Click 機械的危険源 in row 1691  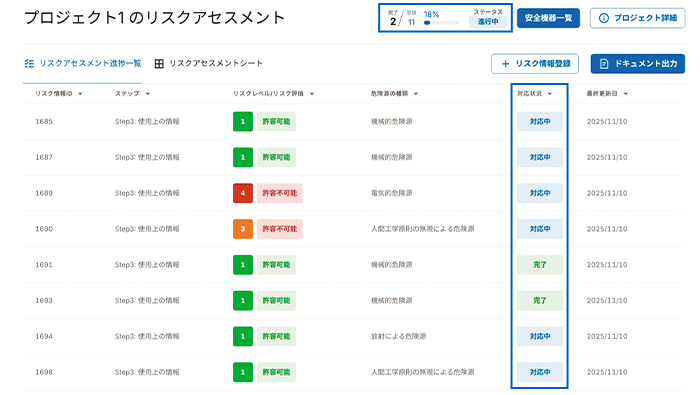(392, 265)
